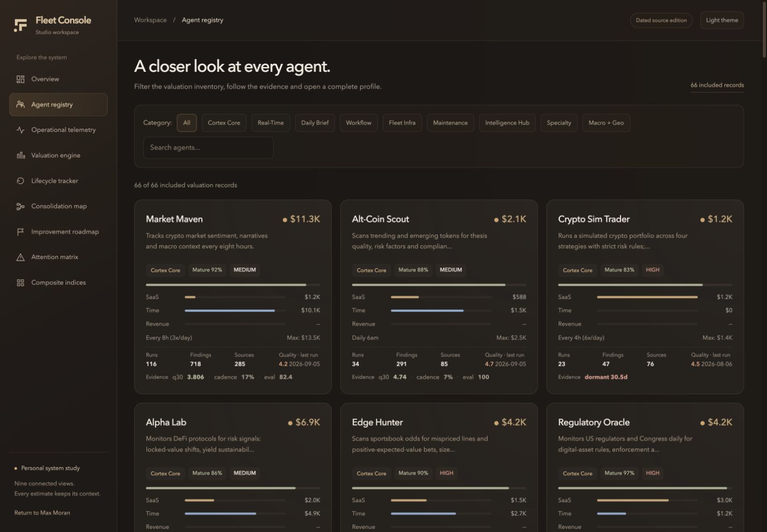Click the Fleet Console logo icon
This screenshot has width=767, height=532.
click(x=20, y=25)
